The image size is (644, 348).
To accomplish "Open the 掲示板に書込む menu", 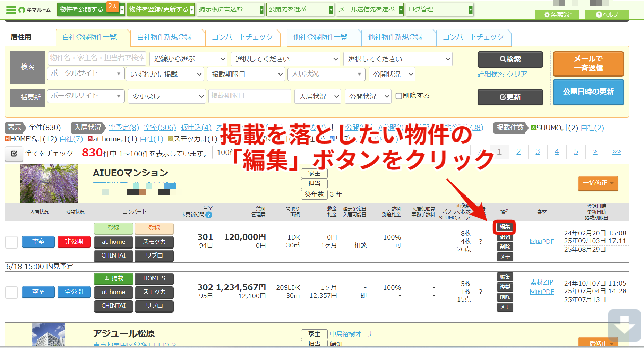I will click(230, 9).
